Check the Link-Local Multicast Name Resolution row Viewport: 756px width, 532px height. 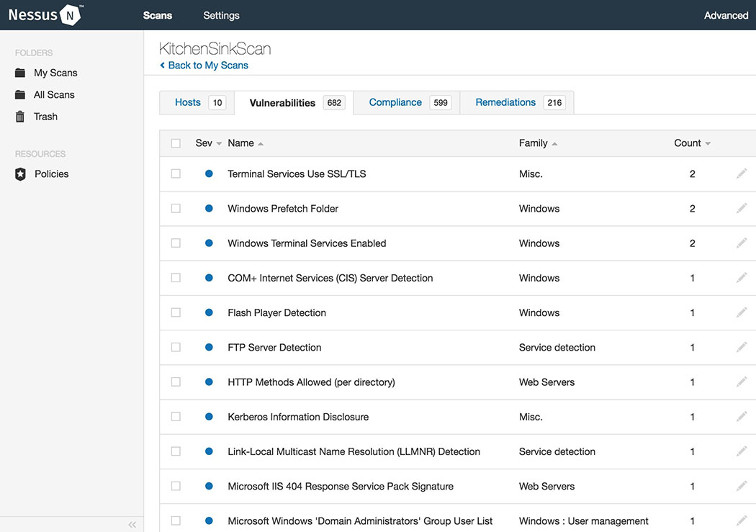[176, 451]
